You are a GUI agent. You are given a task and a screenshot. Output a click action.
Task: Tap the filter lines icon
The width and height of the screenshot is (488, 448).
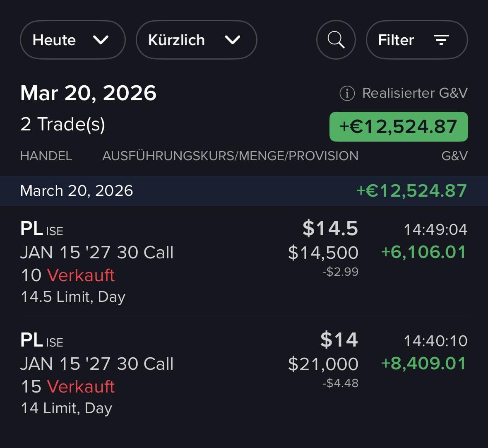point(441,40)
